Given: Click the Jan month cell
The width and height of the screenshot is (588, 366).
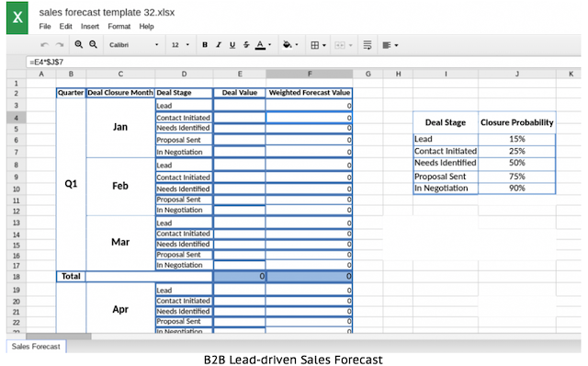Looking at the screenshot, I should (x=120, y=127).
